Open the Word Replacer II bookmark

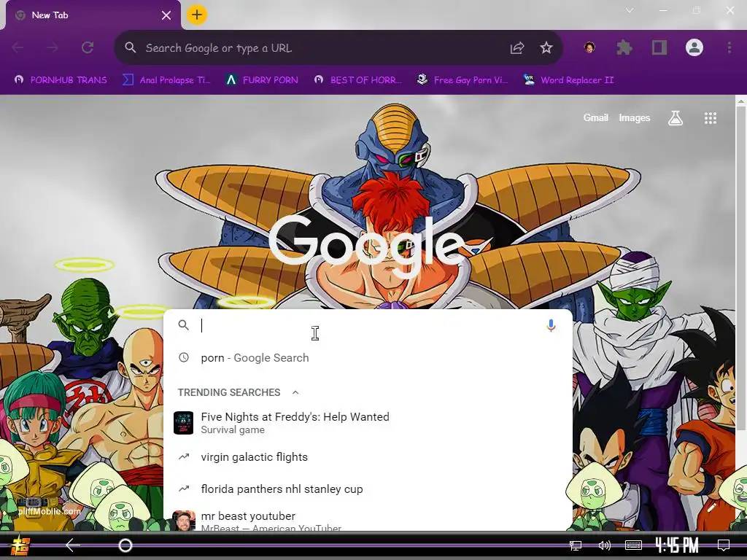pos(569,80)
